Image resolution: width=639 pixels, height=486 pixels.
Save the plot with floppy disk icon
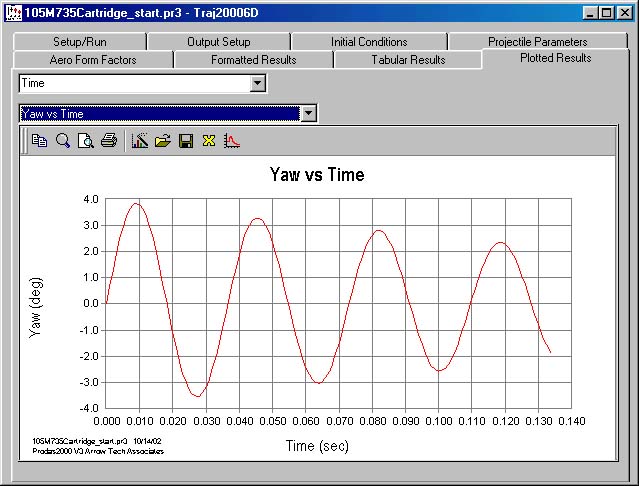(x=186, y=141)
